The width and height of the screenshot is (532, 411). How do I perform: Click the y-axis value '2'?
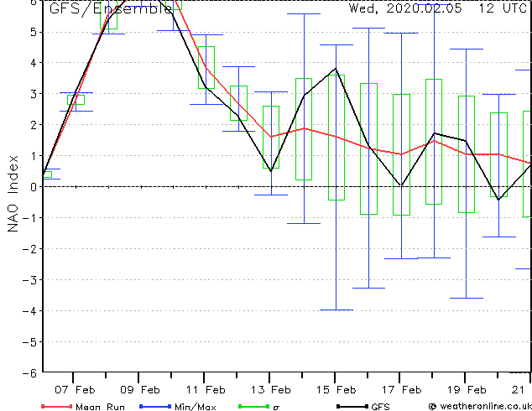coord(33,125)
